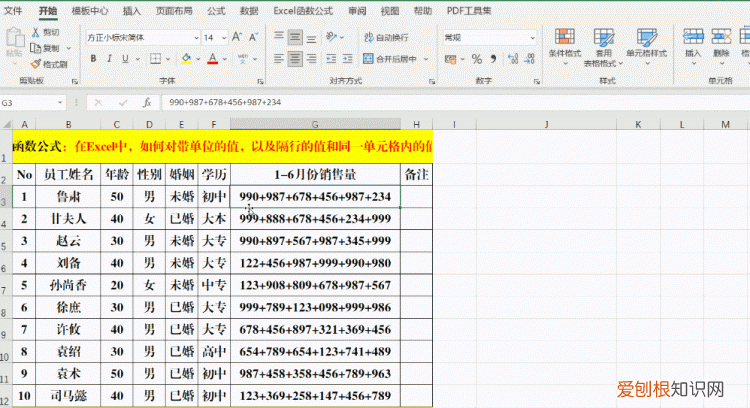Toggle italic formatting
Screen dimensions: 750x408
click(x=109, y=60)
